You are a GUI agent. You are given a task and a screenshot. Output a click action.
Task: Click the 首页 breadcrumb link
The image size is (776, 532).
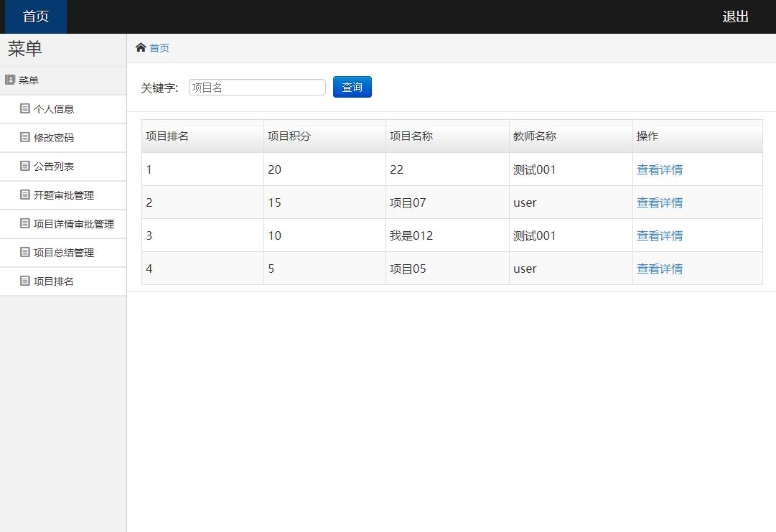coord(159,48)
